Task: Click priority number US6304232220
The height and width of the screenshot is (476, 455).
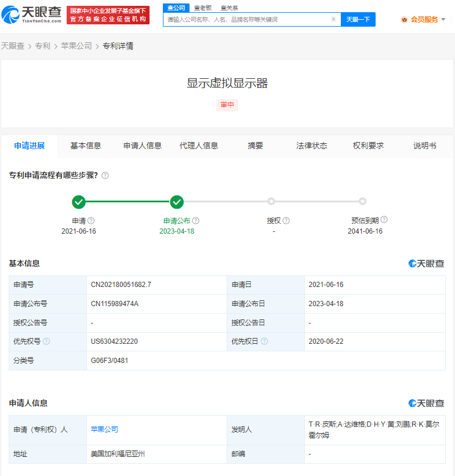Action: coord(114,341)
